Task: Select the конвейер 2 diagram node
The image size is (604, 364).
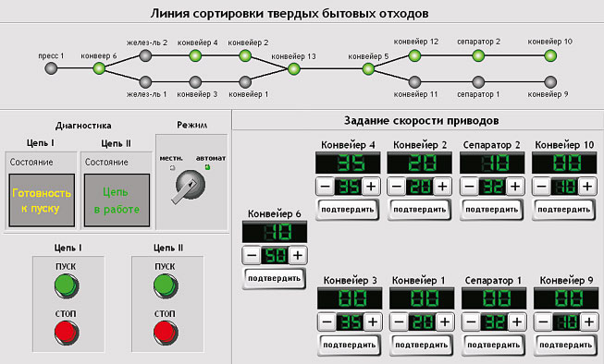Action: pos(245,55)
